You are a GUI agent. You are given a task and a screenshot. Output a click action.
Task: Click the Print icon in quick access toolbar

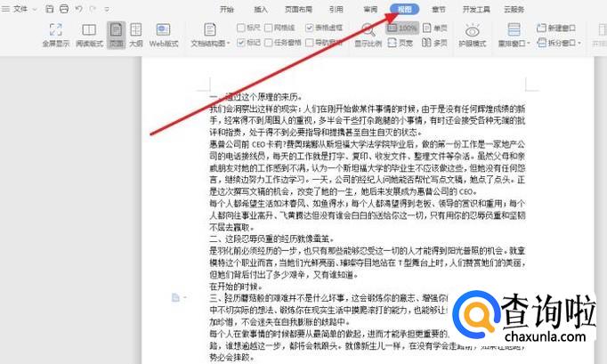[64, 9]
